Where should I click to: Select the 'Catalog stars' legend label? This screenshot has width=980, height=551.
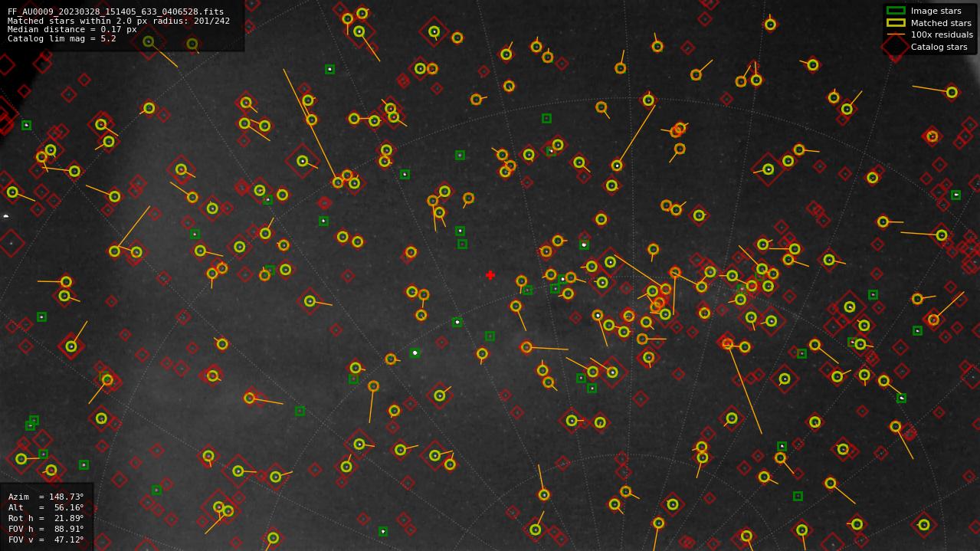click(939, 47)
